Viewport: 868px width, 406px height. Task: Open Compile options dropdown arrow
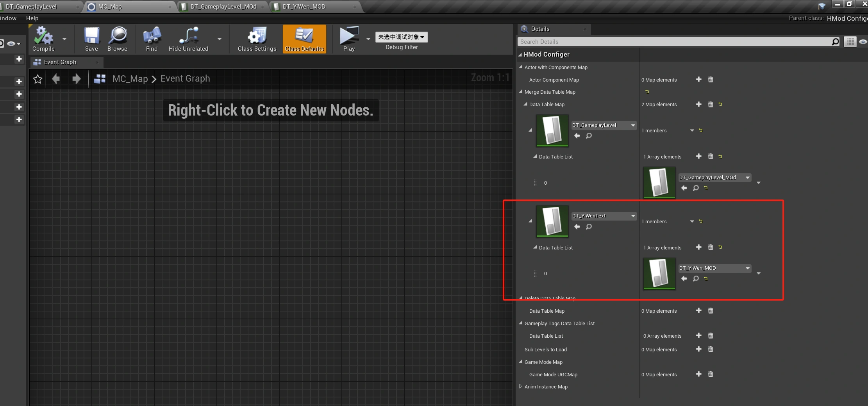coord(64,39)
